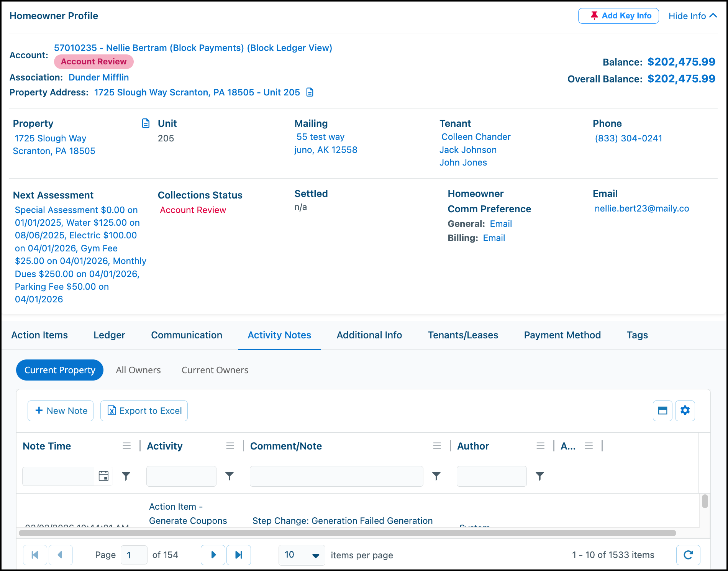The image size is (728, 571).
Task: Switch to the Tenants/Leases tab
Action: [463, 335]
